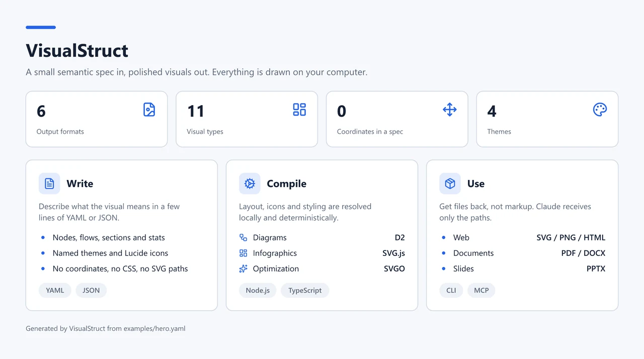Click the Write description starting 'Describe what the visual means'
Viewport: 644px width, 359px height.
[x=109, y=212]
